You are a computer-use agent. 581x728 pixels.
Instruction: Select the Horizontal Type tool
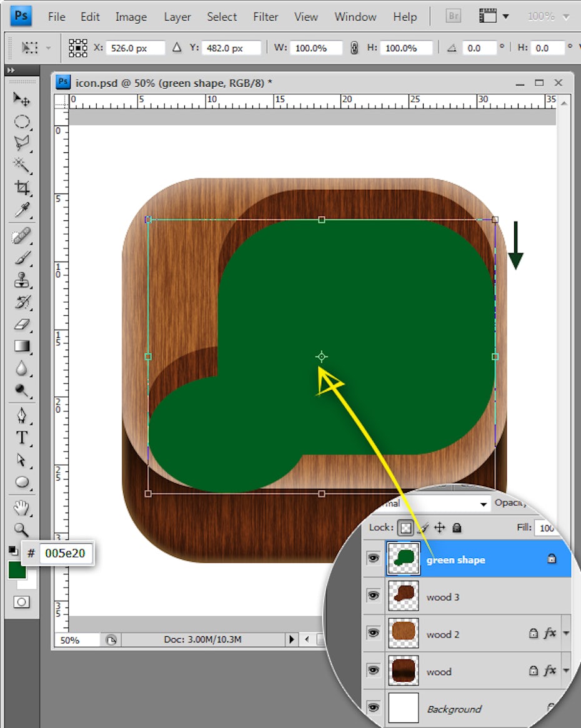click(x=22, y=438)
